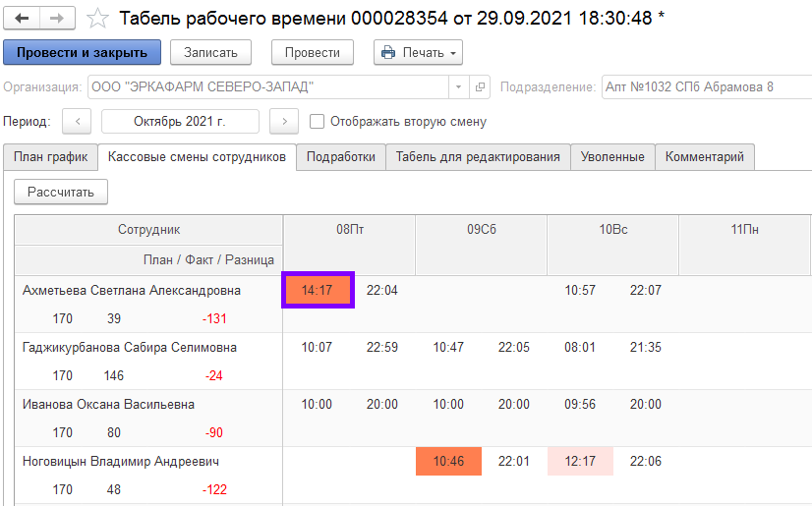
Task: Open the Подработки tab
Action: pyautogui.click(x=340, y=157)
